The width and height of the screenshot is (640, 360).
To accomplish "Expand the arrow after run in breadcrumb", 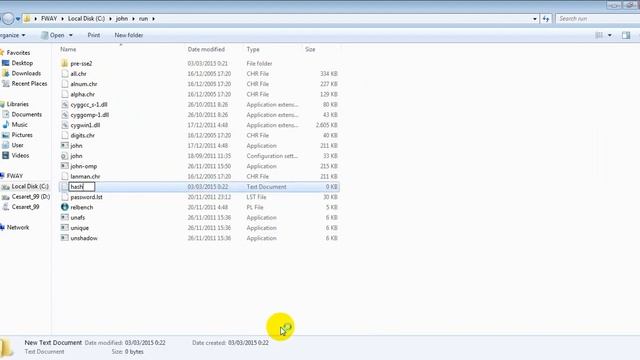I will coord(153,19).
